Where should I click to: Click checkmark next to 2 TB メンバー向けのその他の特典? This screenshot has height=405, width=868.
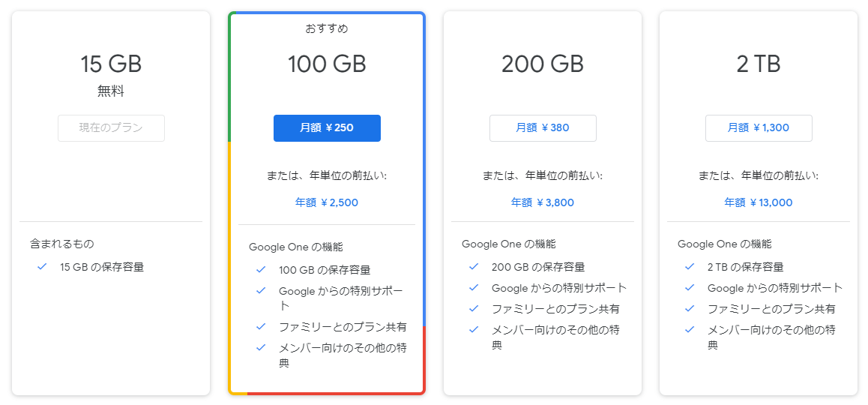[x=690, y=330]
